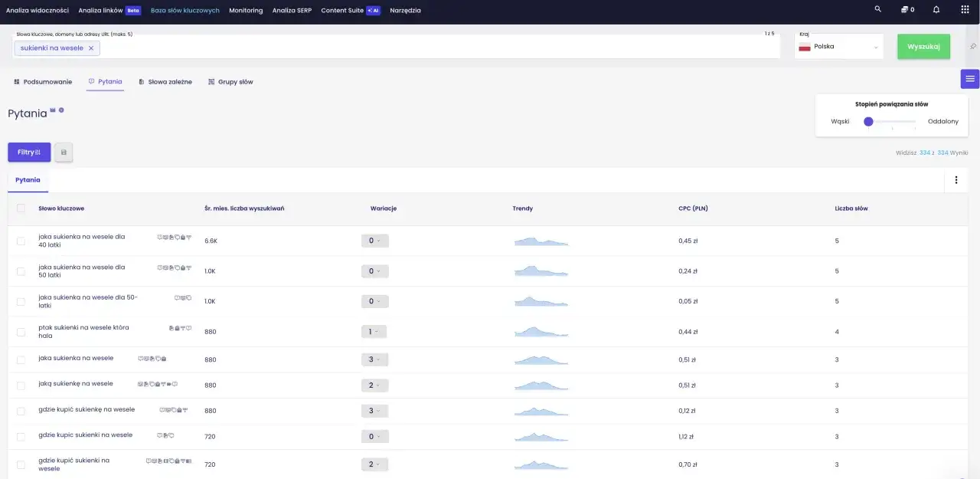
Task: Expand variations dropdown for 'jaką sukienkę na wesele'
Action: pos(374,385)
